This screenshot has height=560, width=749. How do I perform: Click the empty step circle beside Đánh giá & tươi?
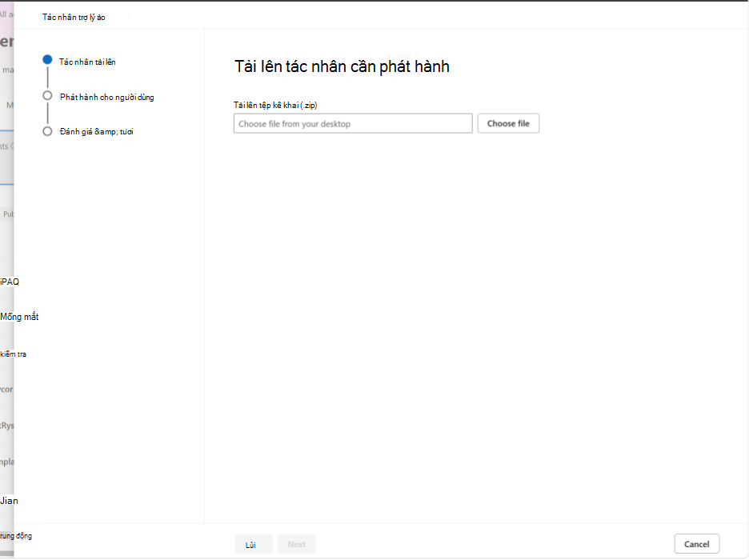[47, 131]
